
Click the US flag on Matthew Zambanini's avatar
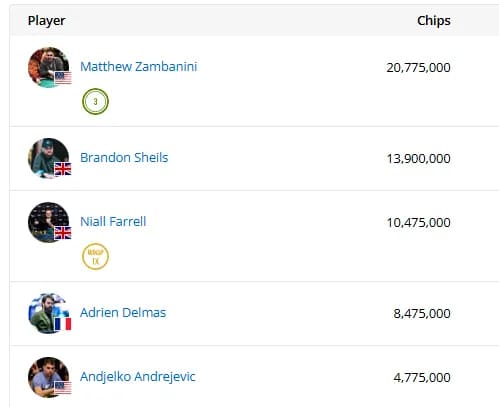63,78
